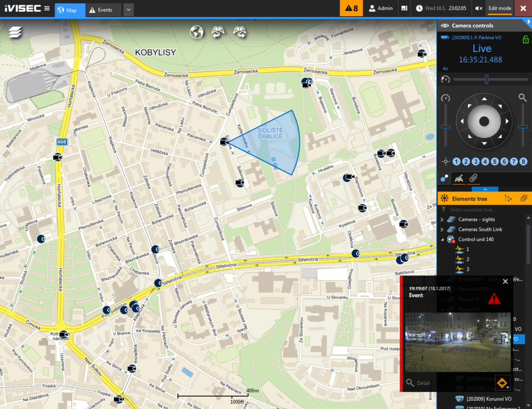
Task: Select sensor item 1 under Control unit 140
Action: [x=462, y=249]
